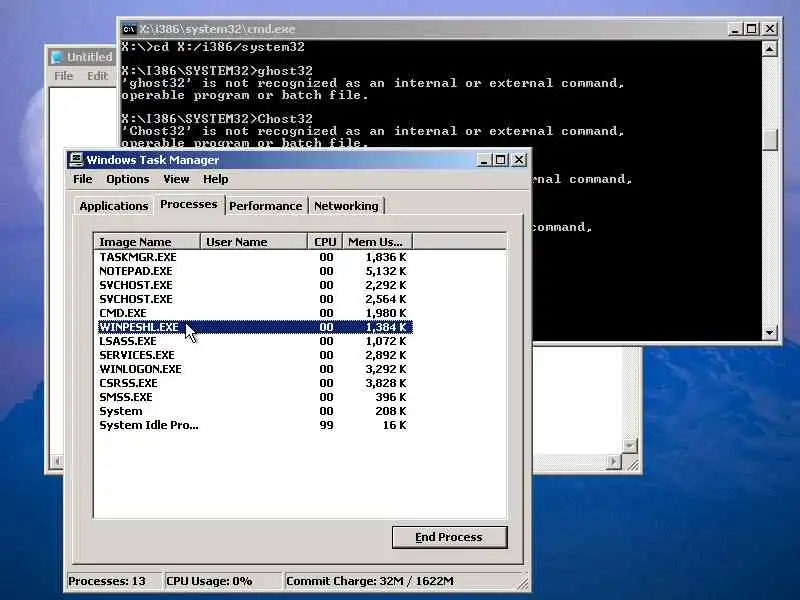Close the cmd.exe window
The image size is (800, 600).
coord(770,29)
